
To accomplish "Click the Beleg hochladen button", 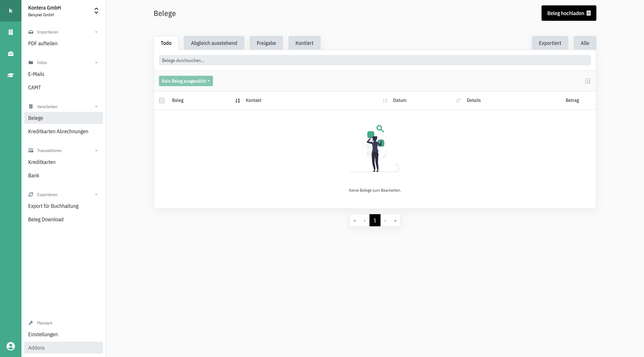I will pos(569,13).
